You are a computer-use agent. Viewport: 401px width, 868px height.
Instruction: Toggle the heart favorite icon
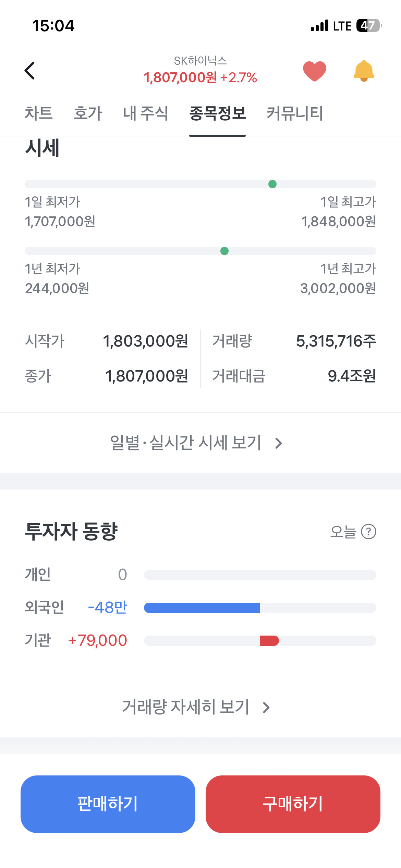315,71
